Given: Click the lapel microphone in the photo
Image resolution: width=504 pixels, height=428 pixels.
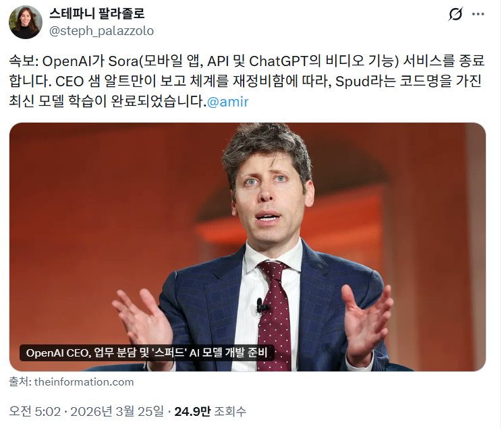Looking at the screenshot, I should 260,306.
